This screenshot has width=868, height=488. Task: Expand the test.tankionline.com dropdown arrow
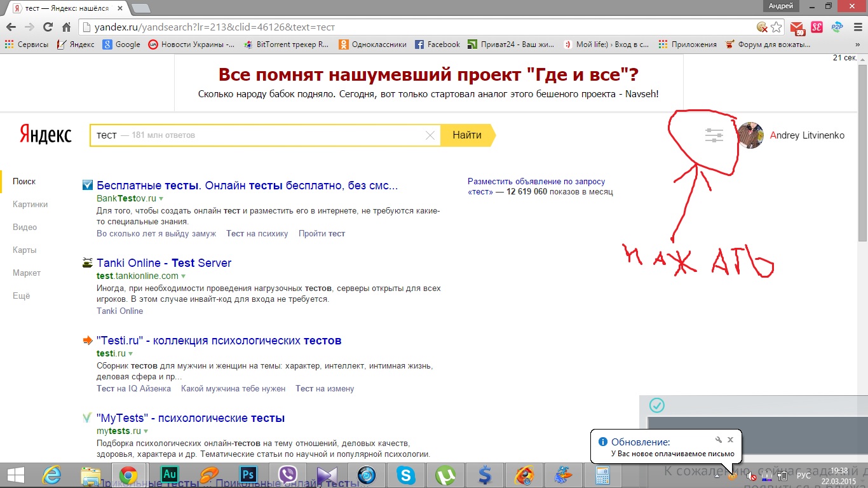click(x=183, y=276)
